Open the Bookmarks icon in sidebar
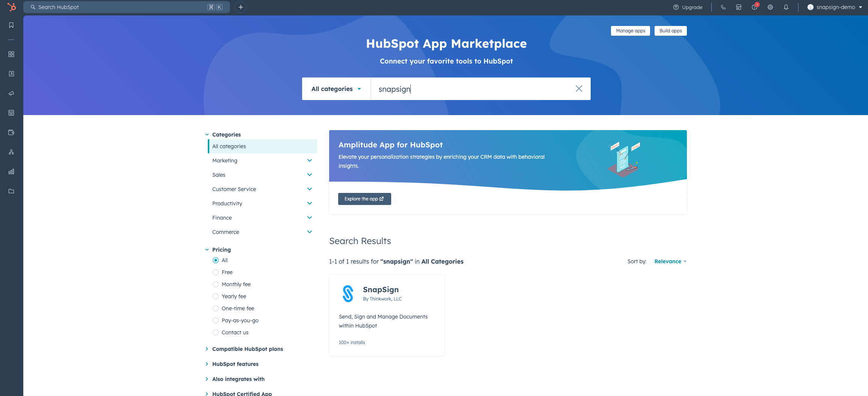868x396 pixels. (x=11, y=25)
